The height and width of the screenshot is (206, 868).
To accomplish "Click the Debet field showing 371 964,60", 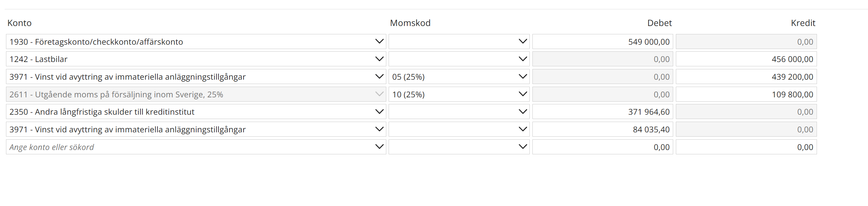I will 602,112.
